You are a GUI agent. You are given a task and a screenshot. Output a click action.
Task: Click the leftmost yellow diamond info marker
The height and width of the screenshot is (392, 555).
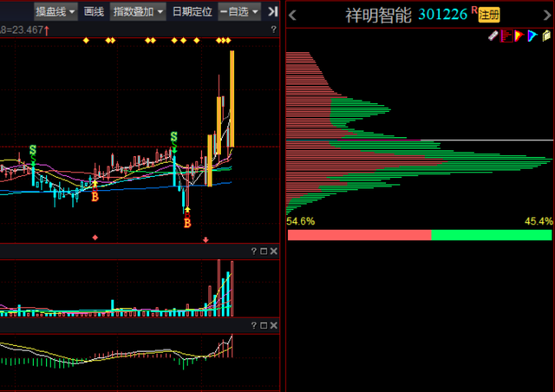click(x=86, y=41)
